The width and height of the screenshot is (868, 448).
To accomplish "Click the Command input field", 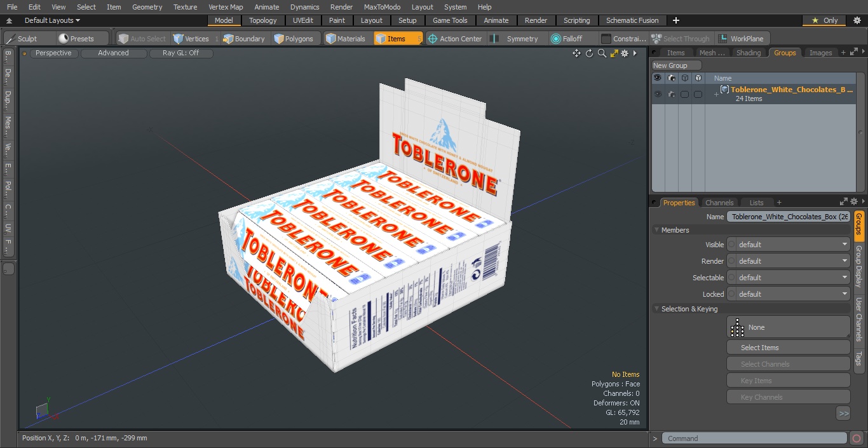I will 754,438.
